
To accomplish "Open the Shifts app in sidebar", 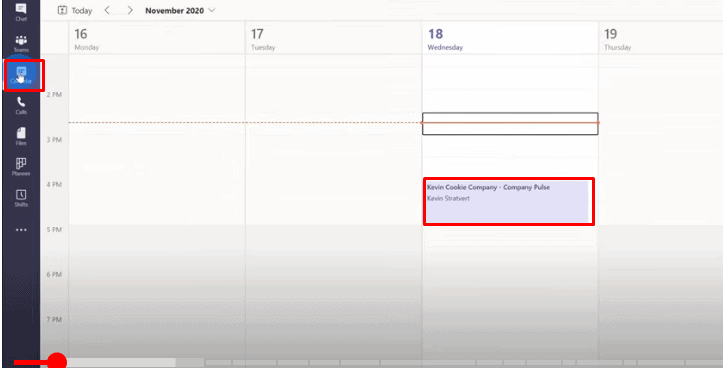I will tap(21, 198).
